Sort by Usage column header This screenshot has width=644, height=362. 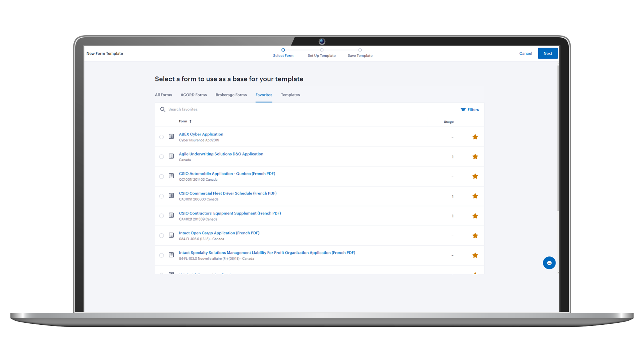tap(448, 122)
